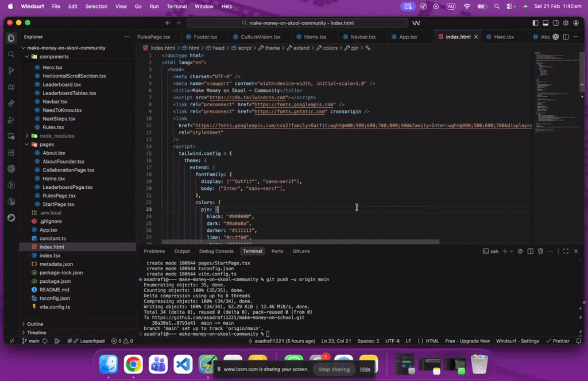Image resolution: width=588 pixels, height=381 pixels.
Task: Close the bottom panel
Action: tap(576, 251)
